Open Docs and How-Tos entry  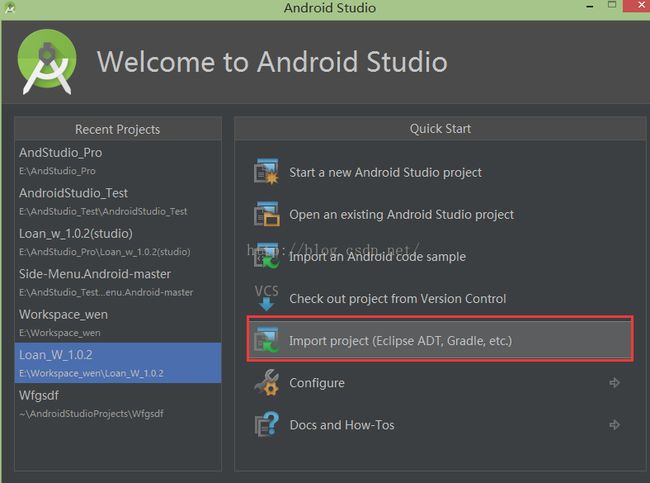(x=342, y=425)
